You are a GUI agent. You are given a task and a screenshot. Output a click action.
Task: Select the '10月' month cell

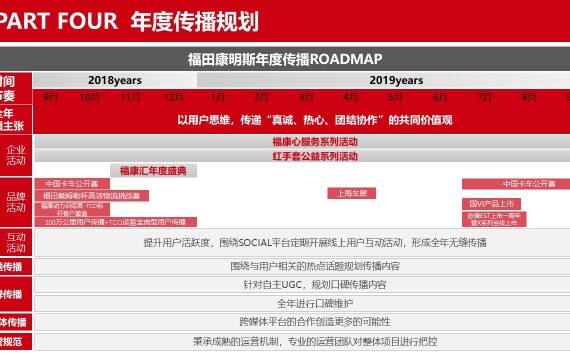tap(90, 97)
